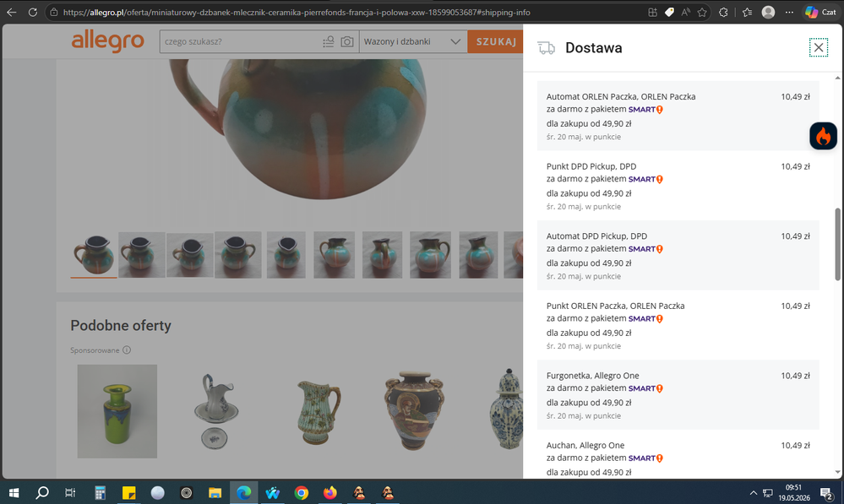844x504 pixels.
Task: Select Automat ORLEN Paczka delivery option
Action: pos(678,116)
